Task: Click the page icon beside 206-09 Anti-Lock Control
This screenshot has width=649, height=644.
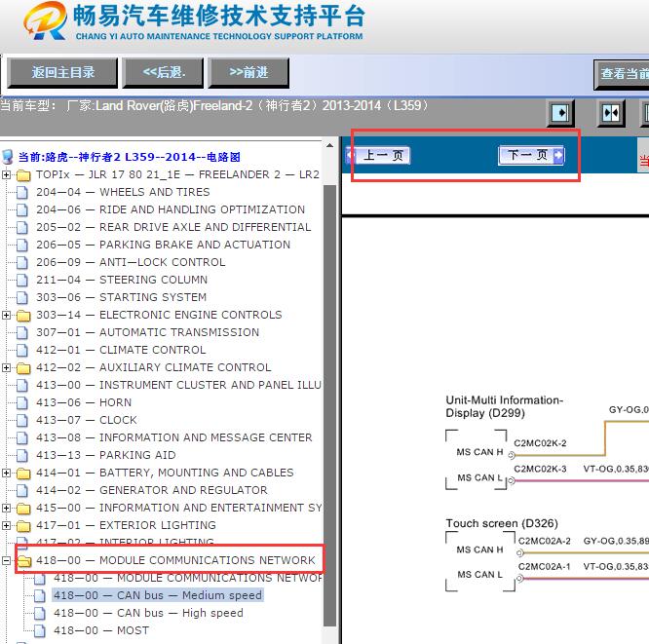Action: click(22, 262)
